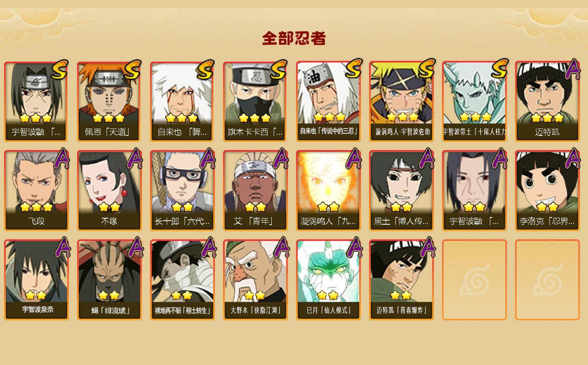Select the 长十郎「六代…」 ninja card
Screen dimensions: 588x365
(182, 191)
